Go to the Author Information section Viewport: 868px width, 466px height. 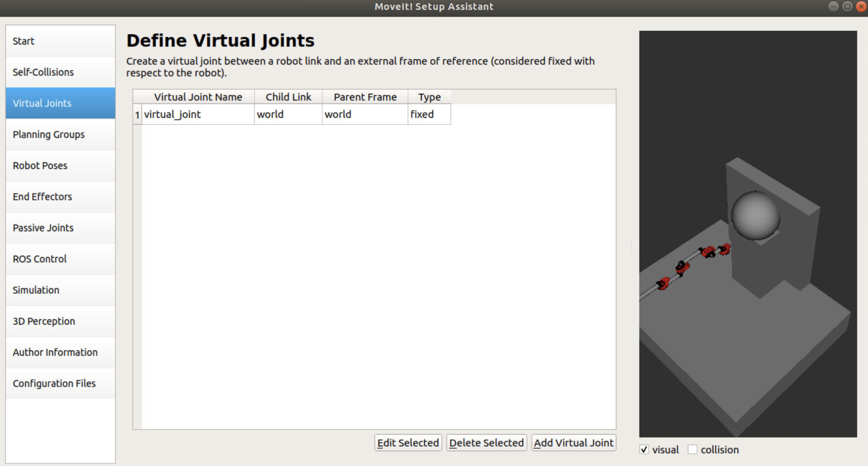pos(60,352)
